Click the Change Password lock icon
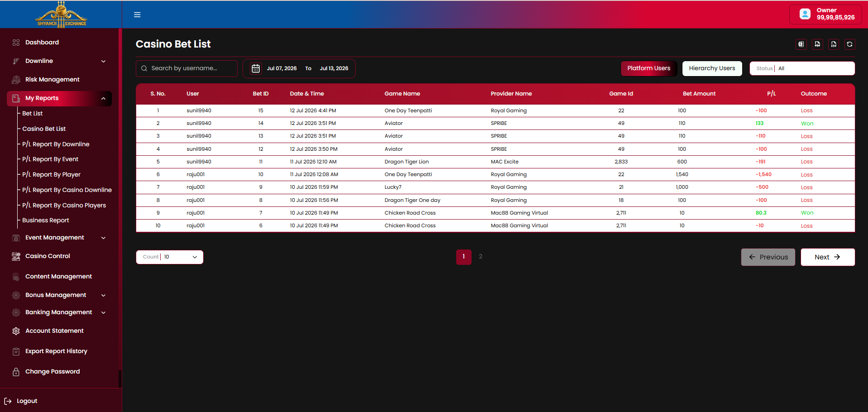This screenshot has width=868, height=412. tap(16, 372)
